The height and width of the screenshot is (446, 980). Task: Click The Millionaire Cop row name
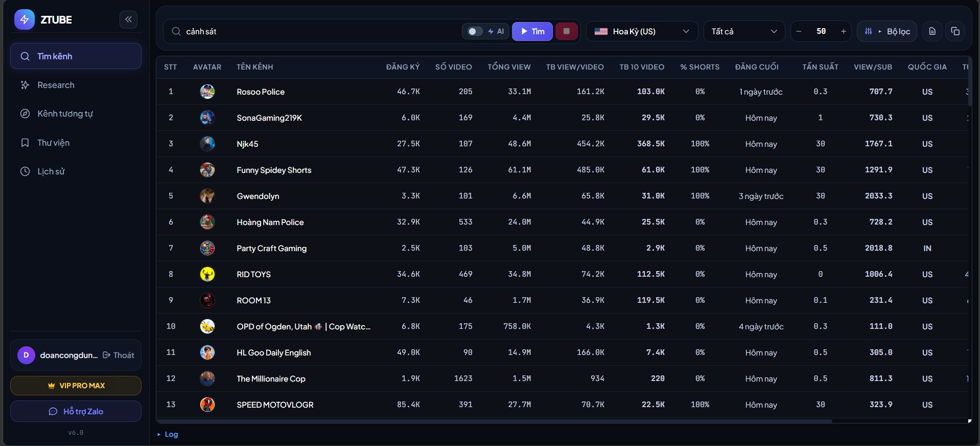click(x=271, y=378)
